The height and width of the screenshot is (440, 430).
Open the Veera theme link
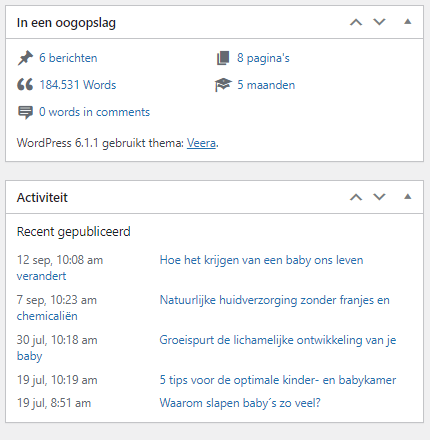[x=201, y=143]
